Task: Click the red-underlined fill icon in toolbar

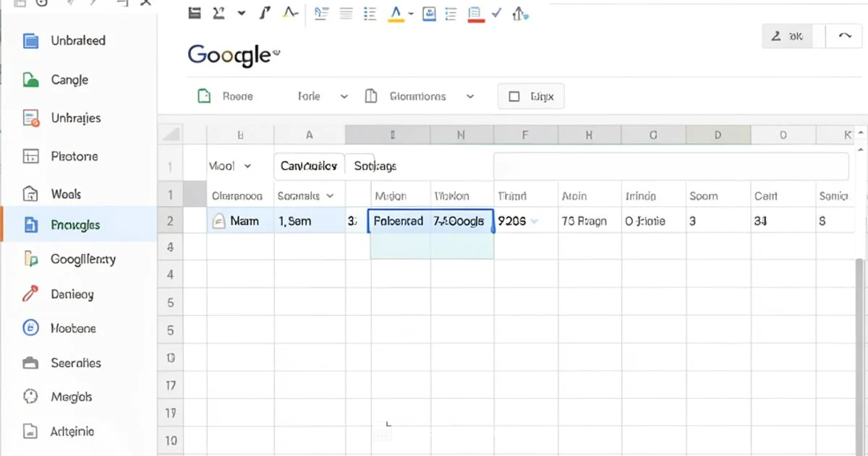Action: point(475,14)
